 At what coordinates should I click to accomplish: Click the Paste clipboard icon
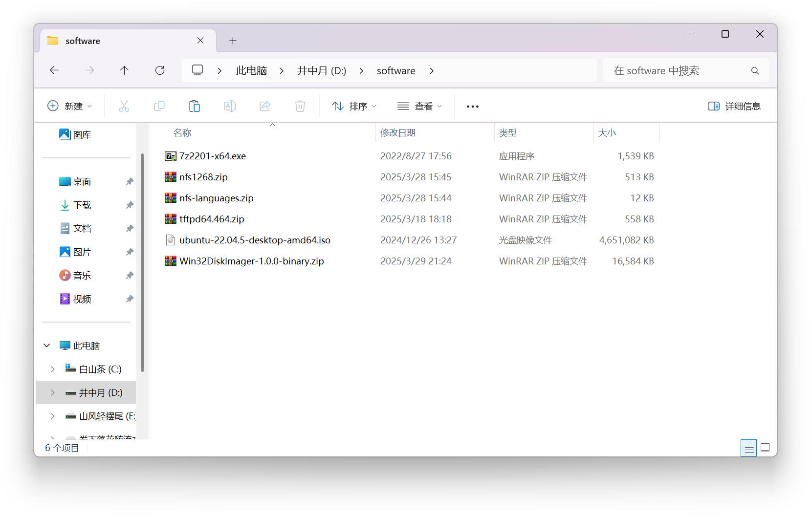pos(195,106)
